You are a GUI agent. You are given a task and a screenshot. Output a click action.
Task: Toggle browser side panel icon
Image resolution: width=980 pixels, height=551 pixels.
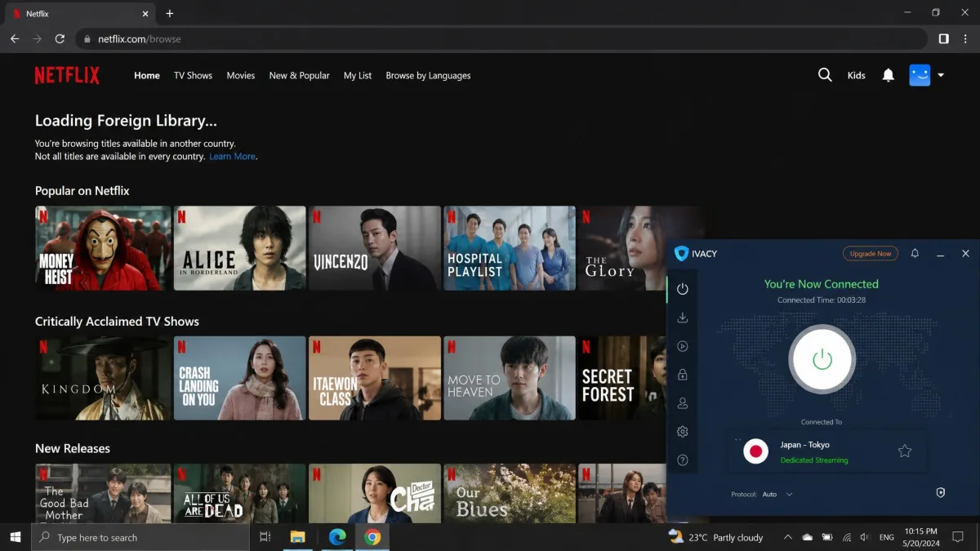click(x=943, y=38)
